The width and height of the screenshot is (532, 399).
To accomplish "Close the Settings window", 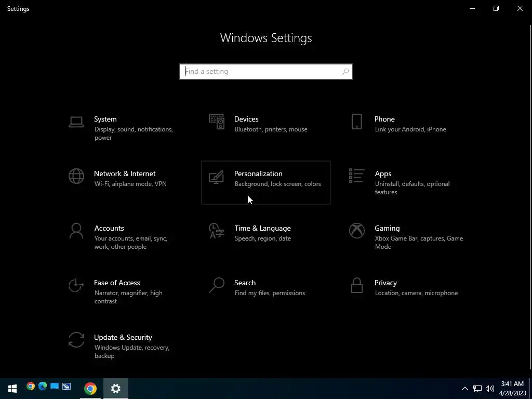I will [x=520, y=8].
